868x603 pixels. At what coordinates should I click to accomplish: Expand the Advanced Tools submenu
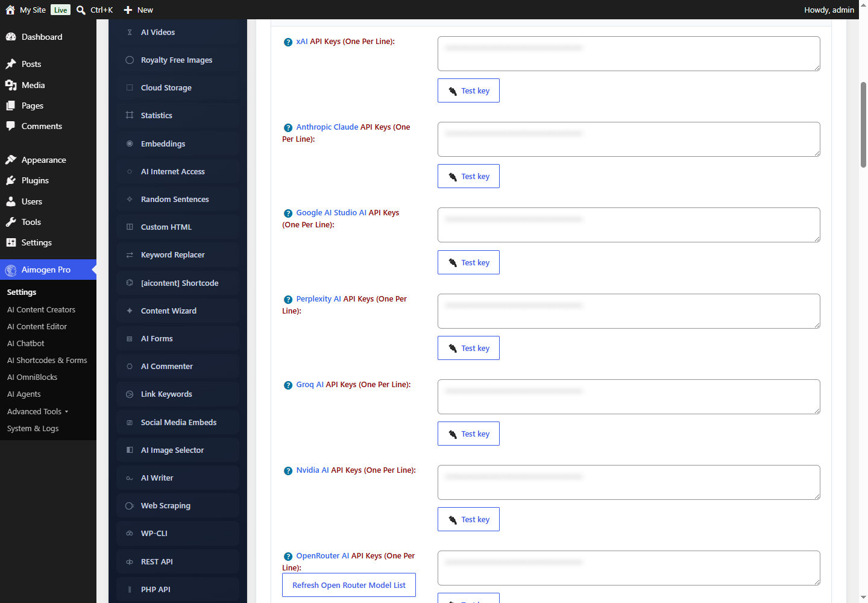(x=37, y=411)
